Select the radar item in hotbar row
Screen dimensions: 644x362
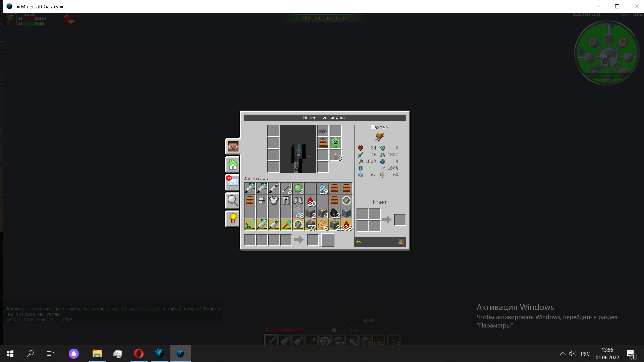tap(298, 225)
